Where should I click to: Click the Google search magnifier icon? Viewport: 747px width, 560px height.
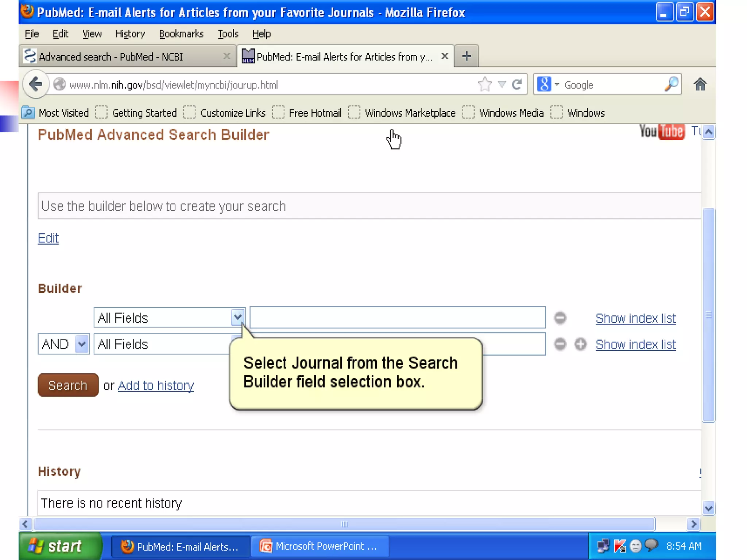click(x=671, y=85)
